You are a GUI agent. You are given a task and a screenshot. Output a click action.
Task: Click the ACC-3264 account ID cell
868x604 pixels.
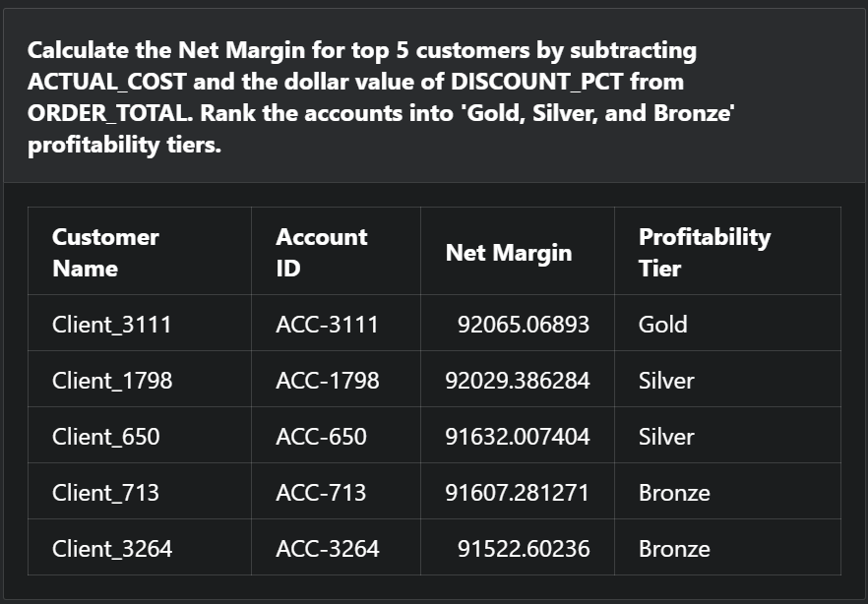328,549
